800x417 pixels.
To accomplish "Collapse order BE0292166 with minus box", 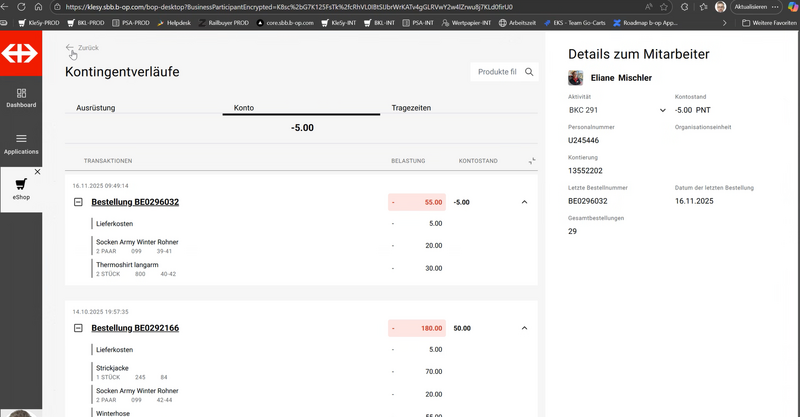I will (78, 328).
